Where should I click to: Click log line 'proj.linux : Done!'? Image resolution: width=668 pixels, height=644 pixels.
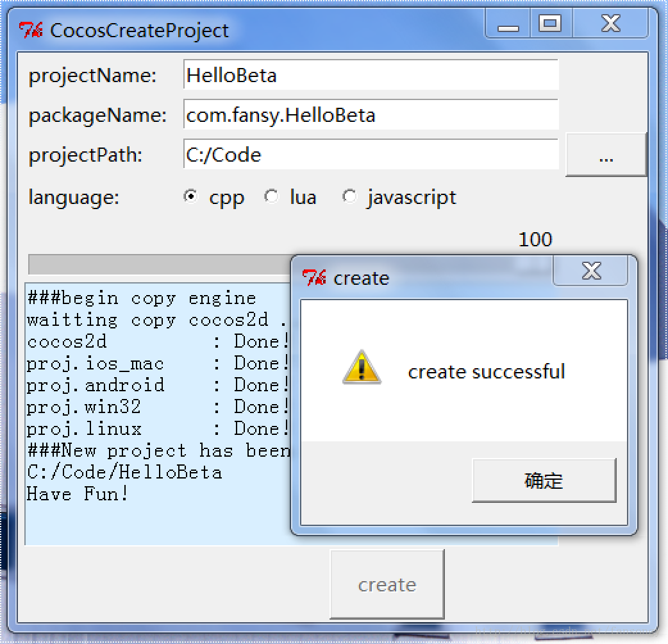pyautogui.click(x=158, y=428)
